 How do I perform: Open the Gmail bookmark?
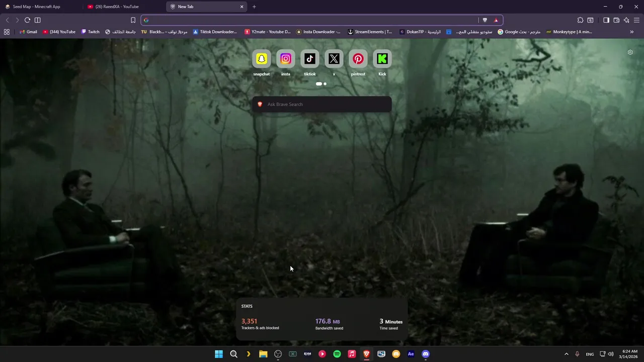pos(28,32)
